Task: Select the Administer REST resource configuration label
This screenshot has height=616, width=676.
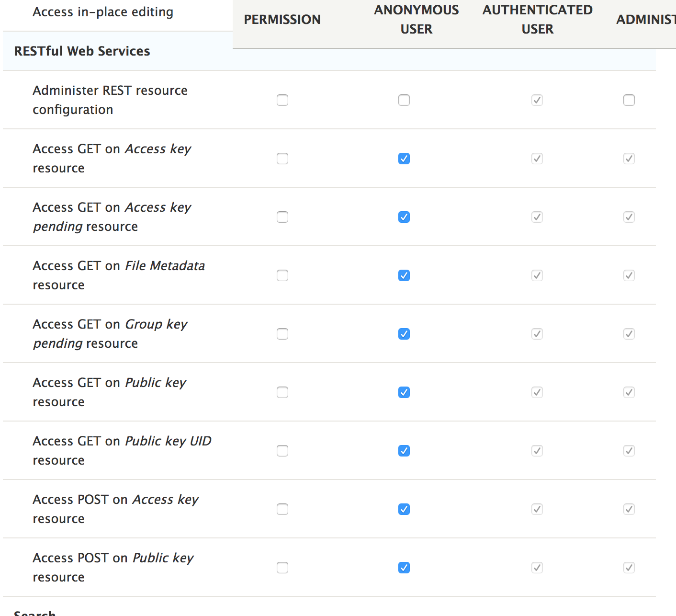Action: [x=110, y=100]
